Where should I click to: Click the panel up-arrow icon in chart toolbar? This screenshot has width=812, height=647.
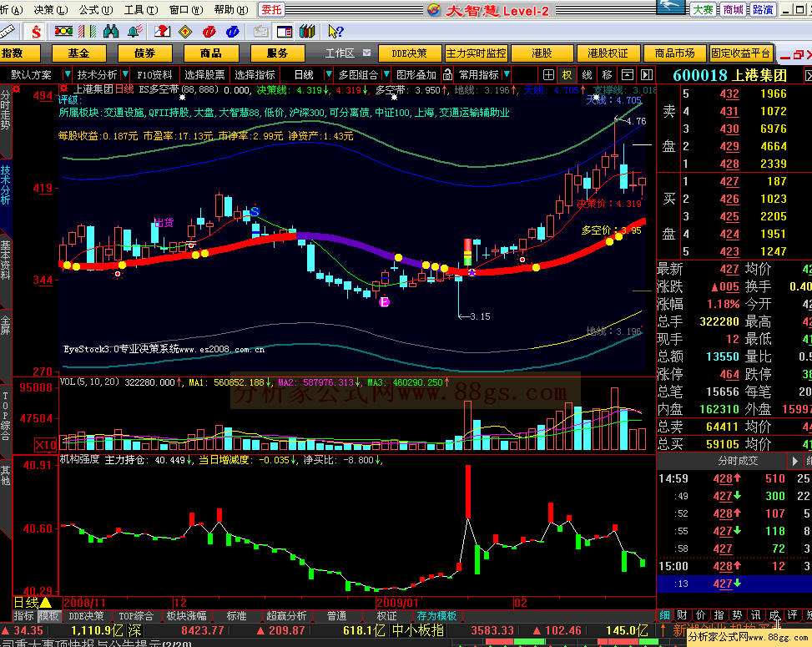(627, 75)
